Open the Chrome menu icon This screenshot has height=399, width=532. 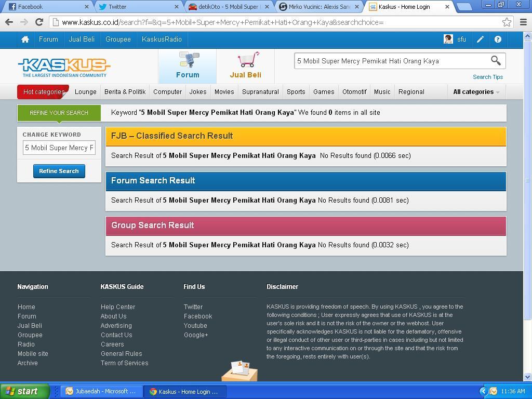tap(524, 22)
